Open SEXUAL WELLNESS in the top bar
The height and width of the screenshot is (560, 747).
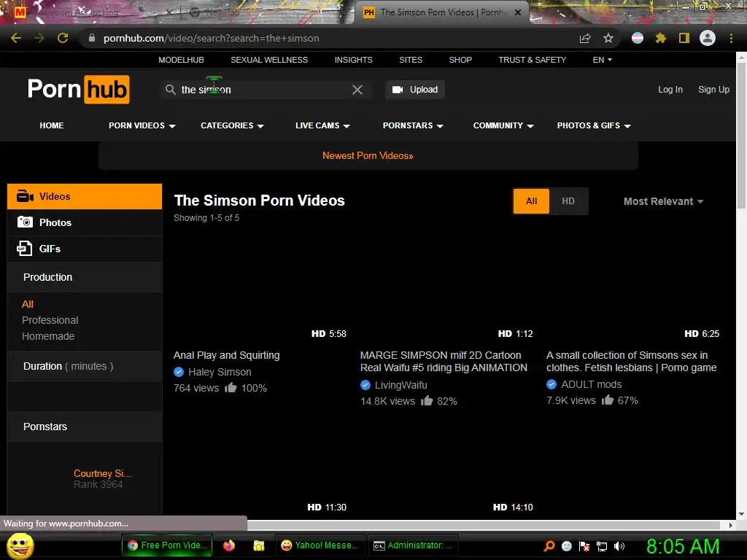click(x=269, y=60)
